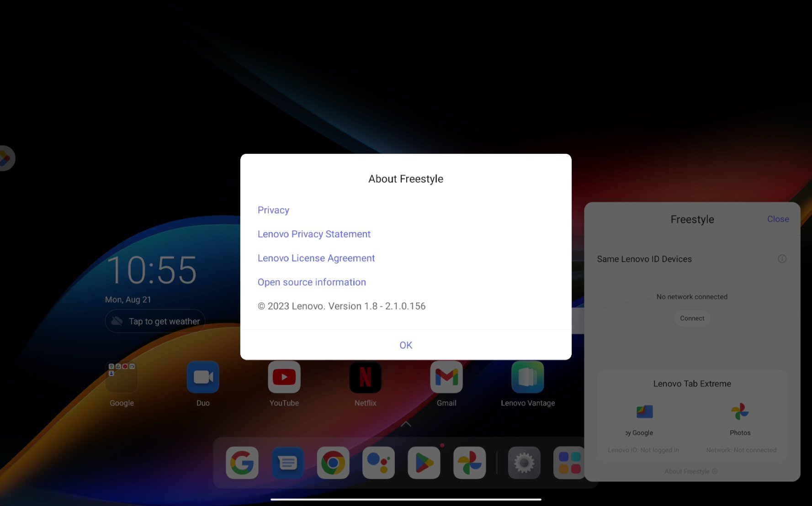Open the YouTube app icon
This screenshot has width=812, height=506.
pos(284,377)
